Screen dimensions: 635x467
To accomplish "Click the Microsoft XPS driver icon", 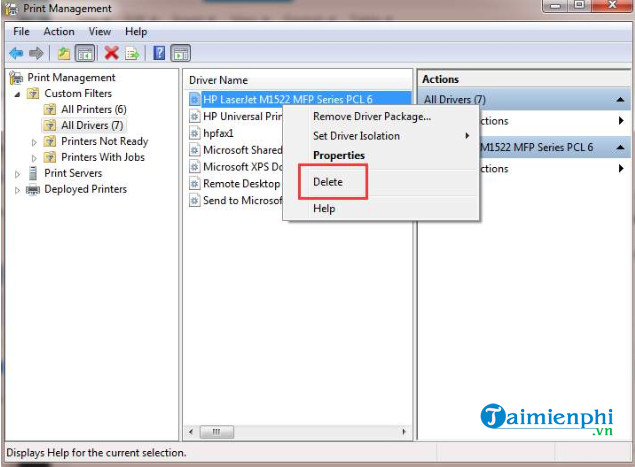I will tap(195, 167).
